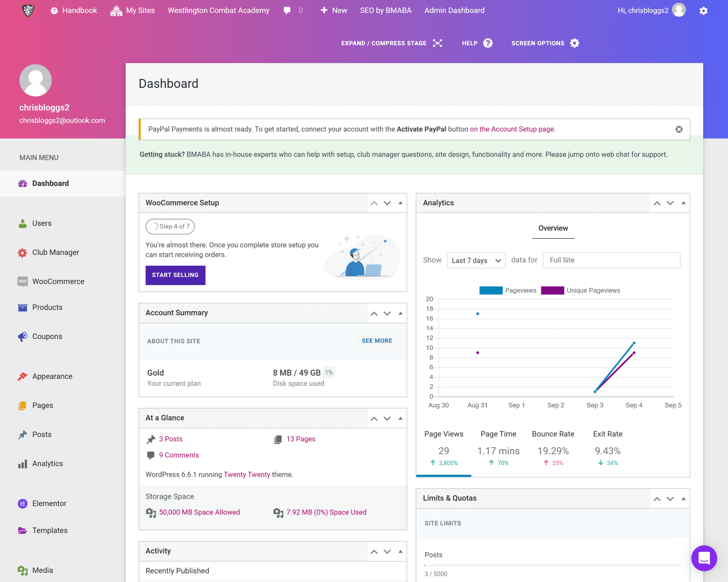Open the Last 7 days dropdown
Screen dimensions: 728x582
coord(476,260)
